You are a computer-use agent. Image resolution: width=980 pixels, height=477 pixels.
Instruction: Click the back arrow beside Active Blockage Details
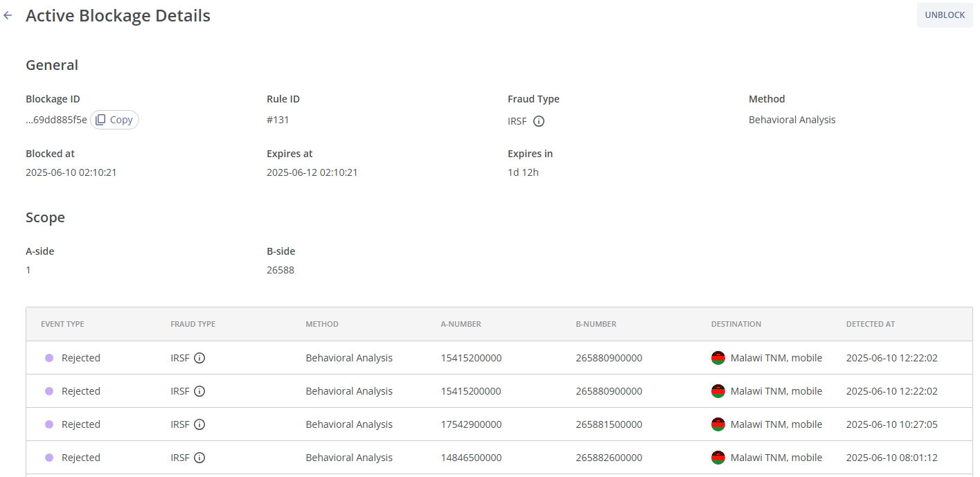(x=8, y=15)
